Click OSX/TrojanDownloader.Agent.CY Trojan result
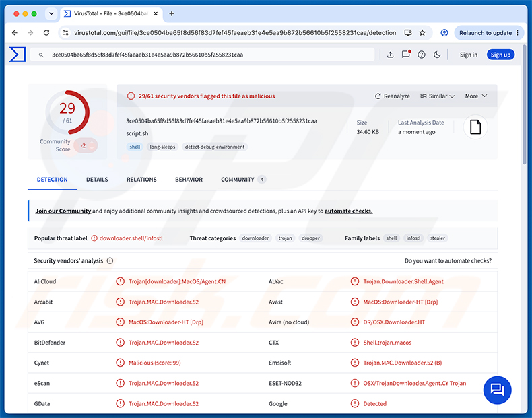 (x=415, y=383)
